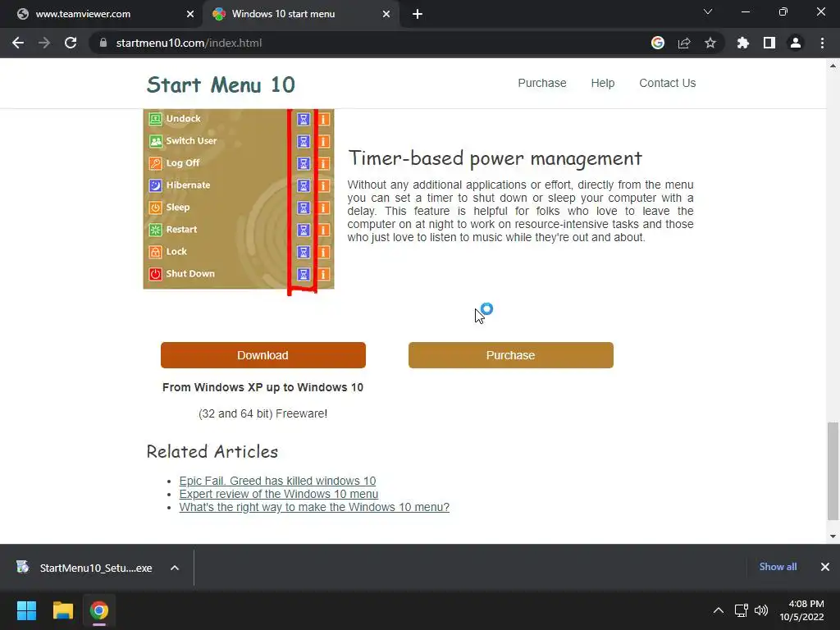Click '(32 and 64 bit) Freeware!' text
Viewport: 840px width, 630px height.
262,413
